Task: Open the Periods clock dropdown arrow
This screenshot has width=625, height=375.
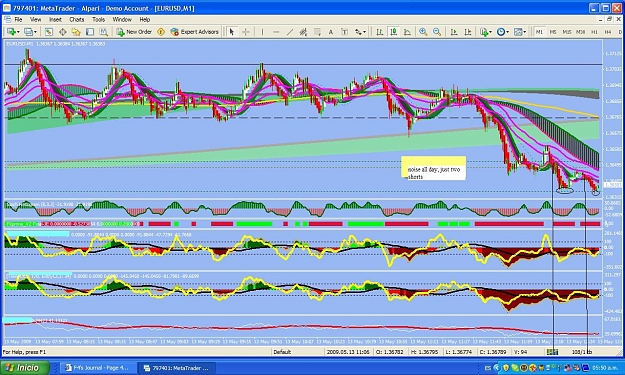Action: pyautogui.click(x=507, y=32)
